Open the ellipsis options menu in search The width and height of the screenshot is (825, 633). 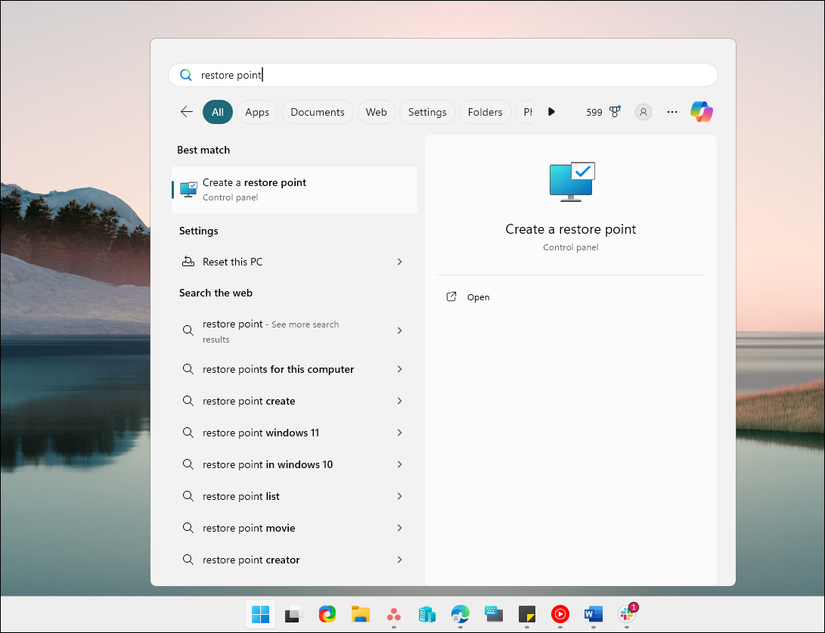coord(671,112)
